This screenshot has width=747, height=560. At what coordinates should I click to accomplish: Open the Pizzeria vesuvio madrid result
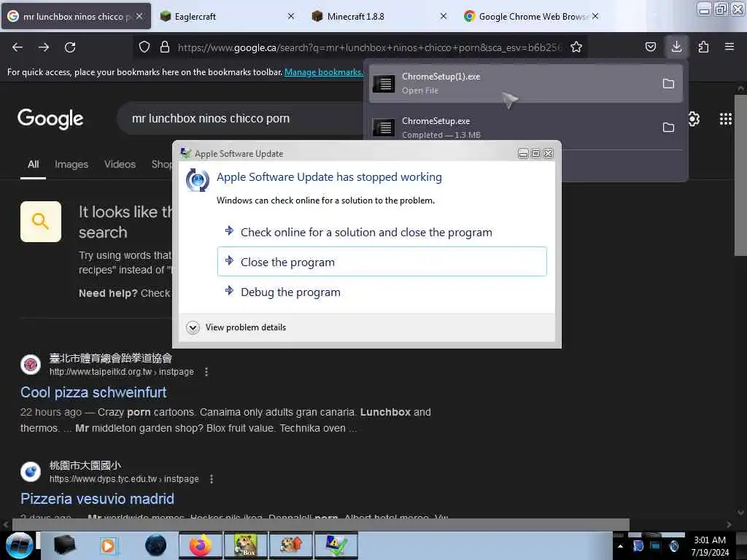point(97,499)
